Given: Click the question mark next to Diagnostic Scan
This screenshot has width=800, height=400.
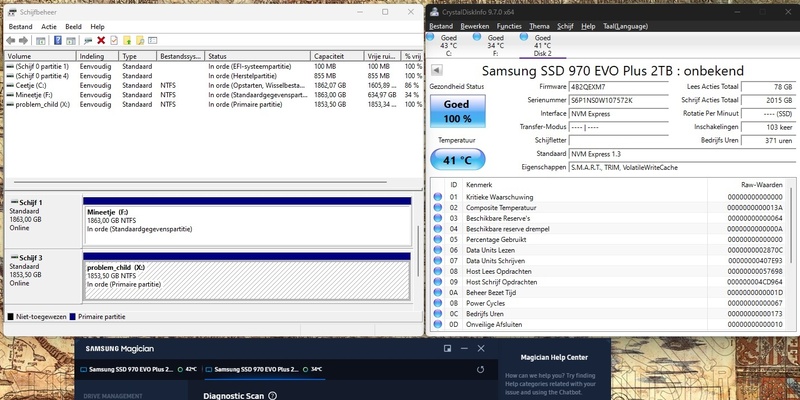Looking at the screenshot, I should tap(272, 395).
